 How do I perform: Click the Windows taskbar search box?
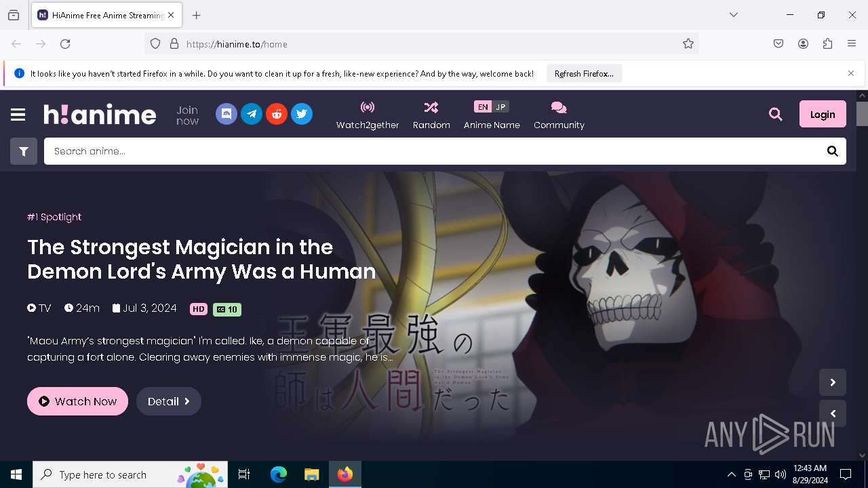click(x=130, y=474)
